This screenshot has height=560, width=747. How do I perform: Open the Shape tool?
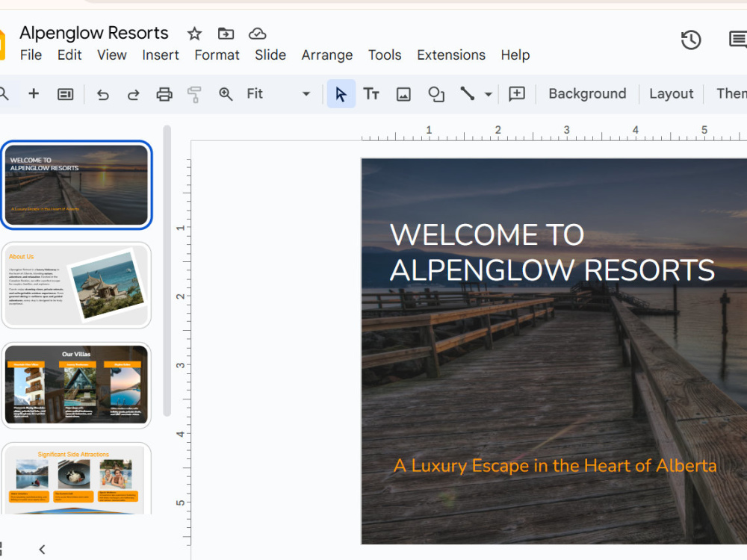tap(436, 94)
